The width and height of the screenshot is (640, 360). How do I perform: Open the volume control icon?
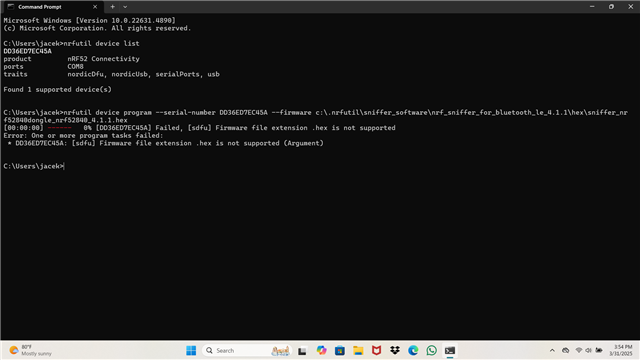588,350
